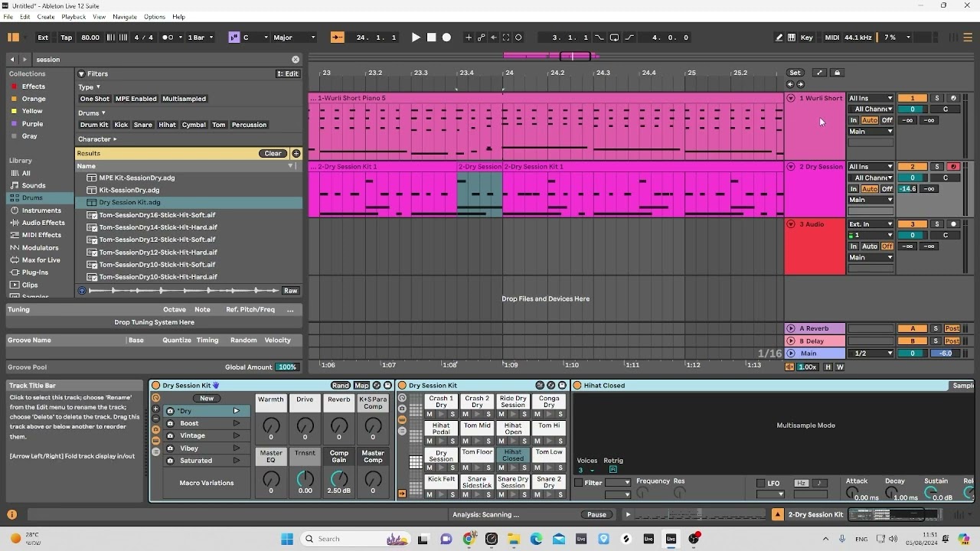Open track 3 Ext. In input dropdown
980x551 pixels.
(871, 224)
